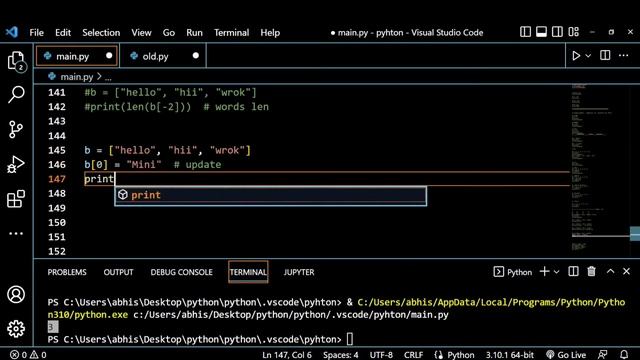
Task: Switch to the JUPYTER panel tab
Action: point(299,272)
